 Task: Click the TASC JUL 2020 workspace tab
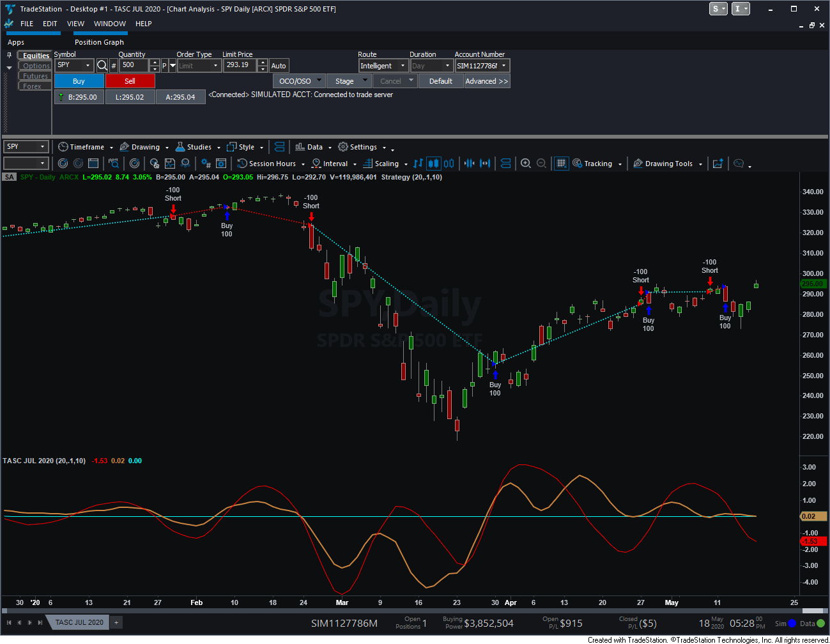pyautogui.click(x=79, y=622)
